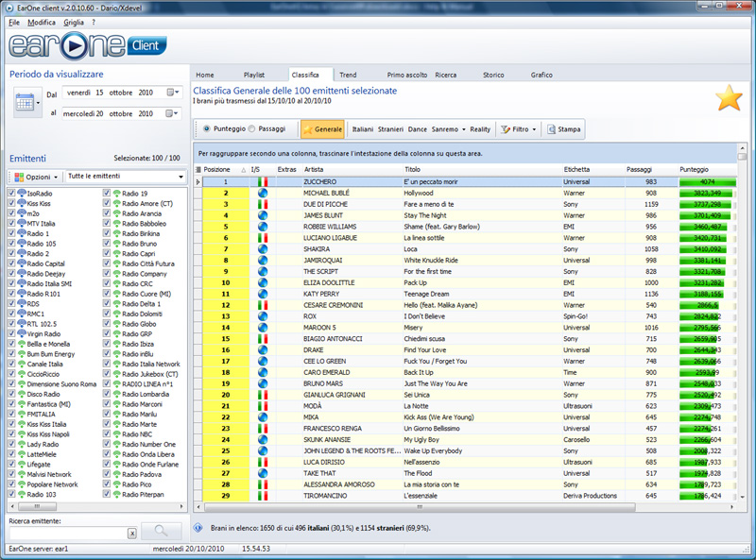This screenshot has width=756, height=560.
Task: Uncheck the Radio Deejay checkbox
Action: tap(12, 273)
